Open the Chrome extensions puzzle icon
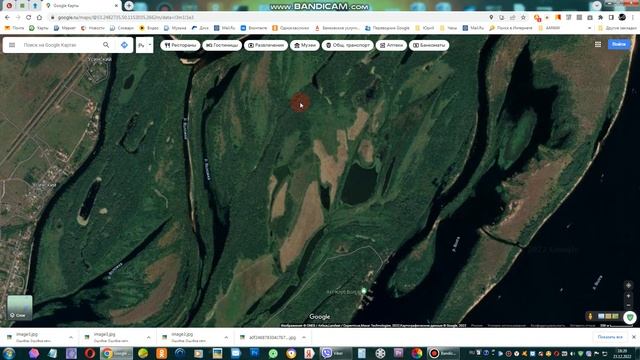640x360 pixels. (x=600, y=18)
